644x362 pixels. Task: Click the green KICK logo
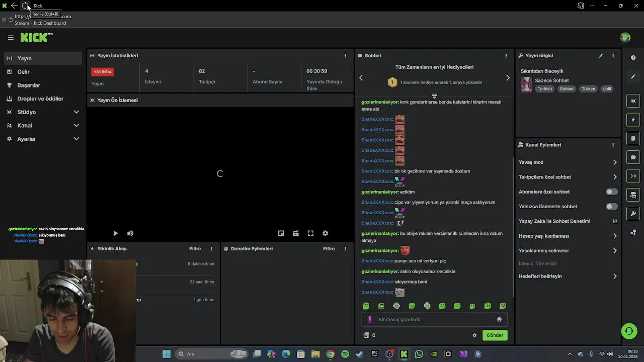click(x=36, y=38)
